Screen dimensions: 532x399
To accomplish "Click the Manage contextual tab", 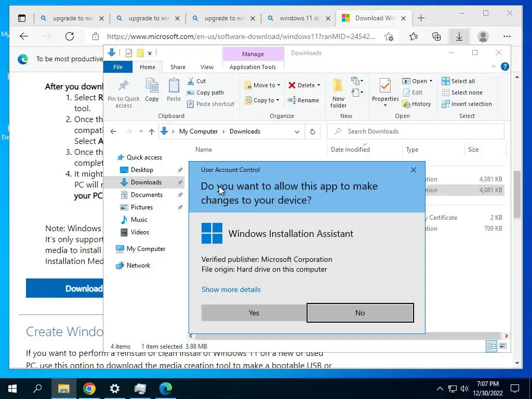I will [x=253, y=54].
